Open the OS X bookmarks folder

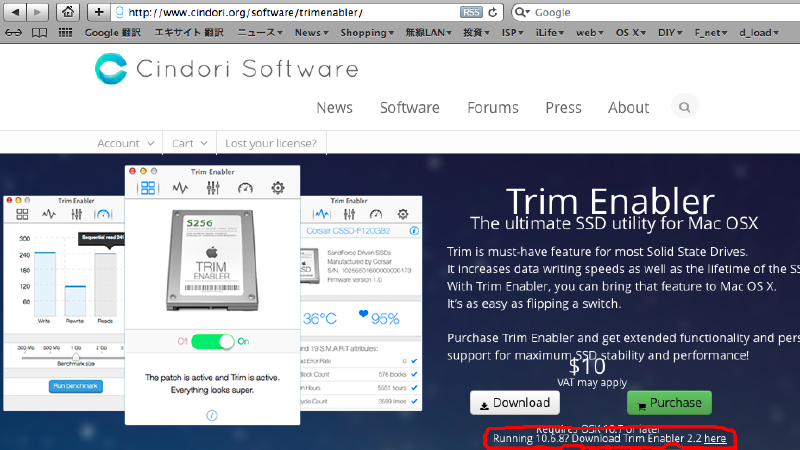pyautogui.click(x=631, y=33)
